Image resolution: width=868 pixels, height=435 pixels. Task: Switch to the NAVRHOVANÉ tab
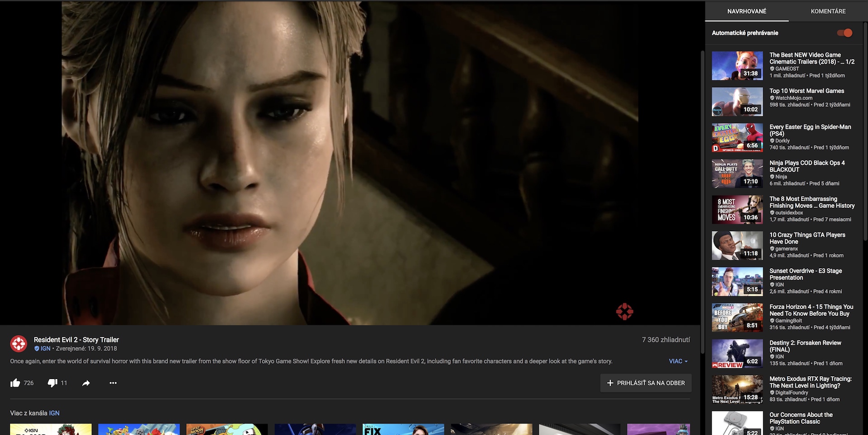coord(747,11)
